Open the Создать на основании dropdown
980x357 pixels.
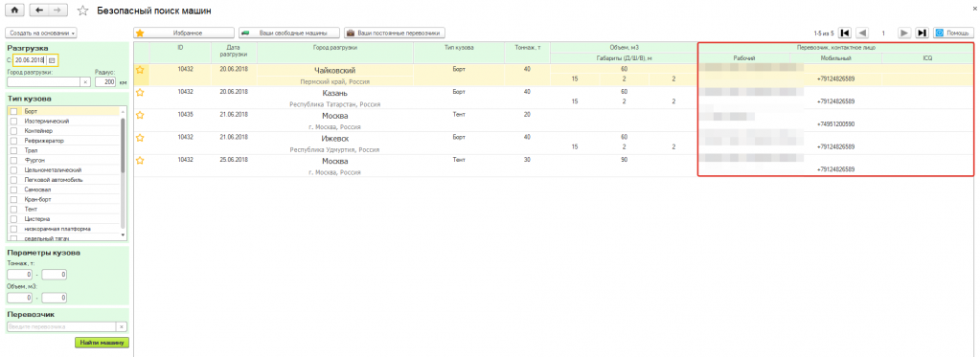41,33
